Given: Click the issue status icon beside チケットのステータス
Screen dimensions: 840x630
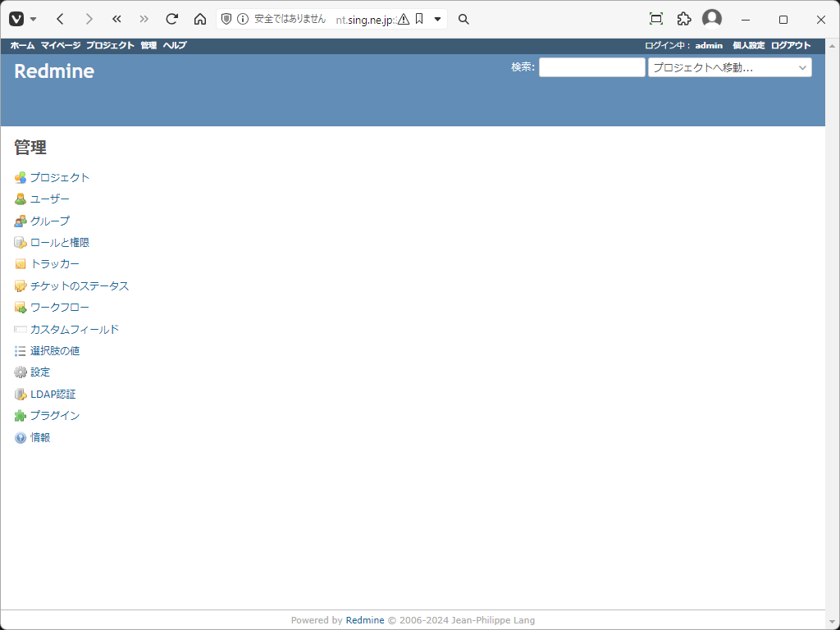Looking at the screenshot, I should (x=21, y=286).
